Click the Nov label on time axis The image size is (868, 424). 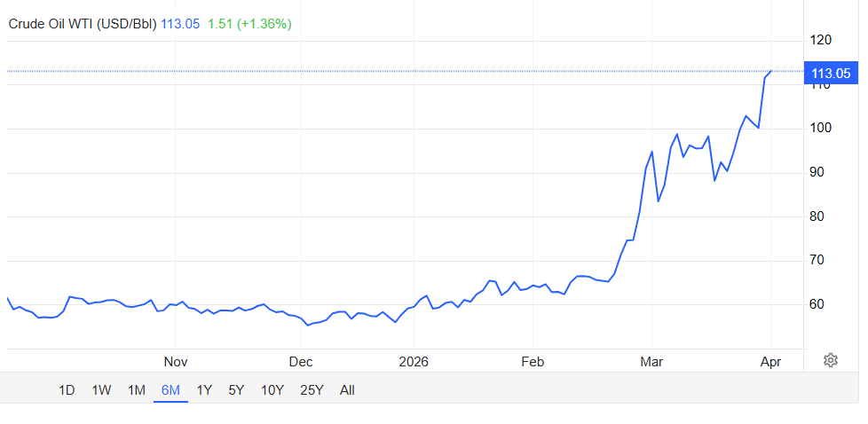tap(176, 362)
